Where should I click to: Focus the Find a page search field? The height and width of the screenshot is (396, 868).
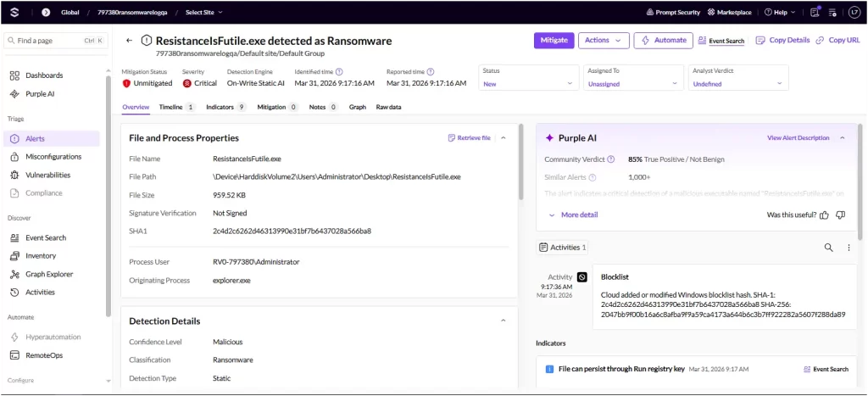tap(55, 41)
